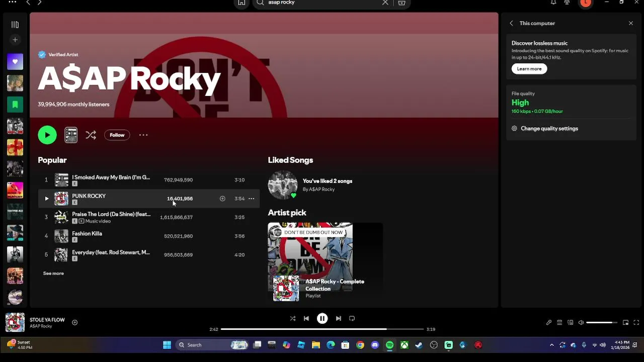Click A$AP Rocky artist name in now playing bar
The width and height of the screenshot is (644, 362).
(x=41, y=326)
